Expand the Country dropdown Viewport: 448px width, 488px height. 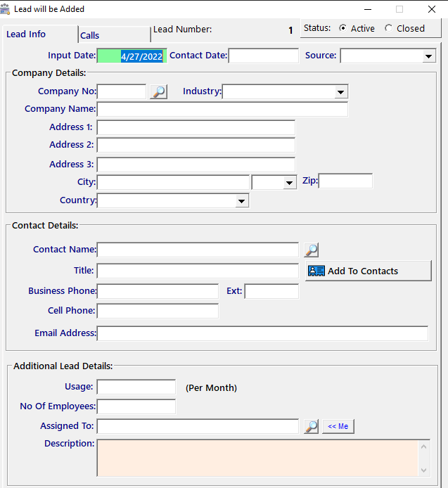click(241, 201)
